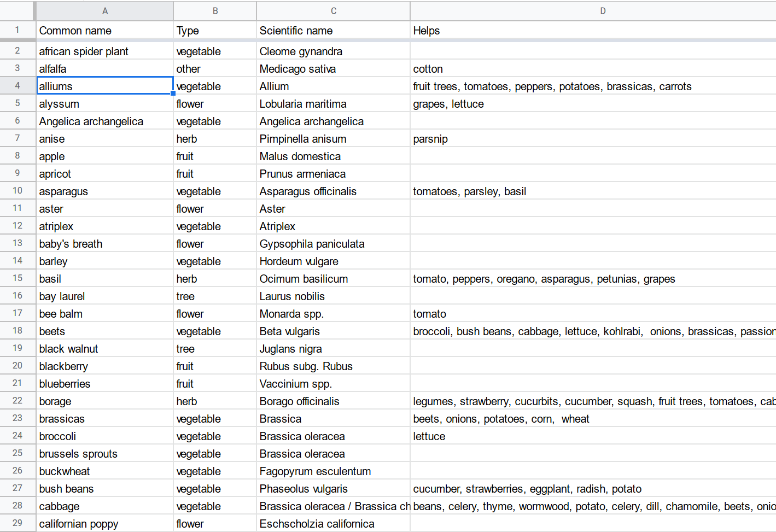Image resolution: width=776 pixels, height=532 pixels.
Task: Click the 'baby's breath' cell
Action: tap(104, 244)
